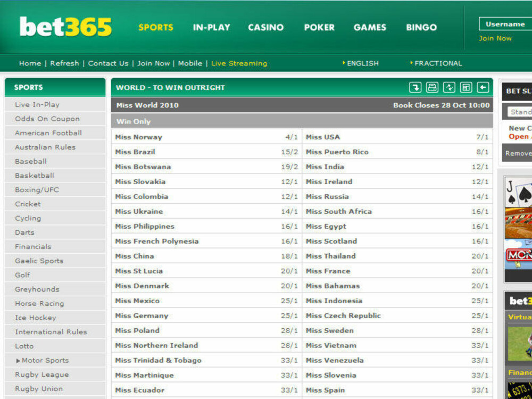Viewport: 532px width, 399px height.
Task: Select Cricket in the sidebar
Action: click(x=55, y=204)
